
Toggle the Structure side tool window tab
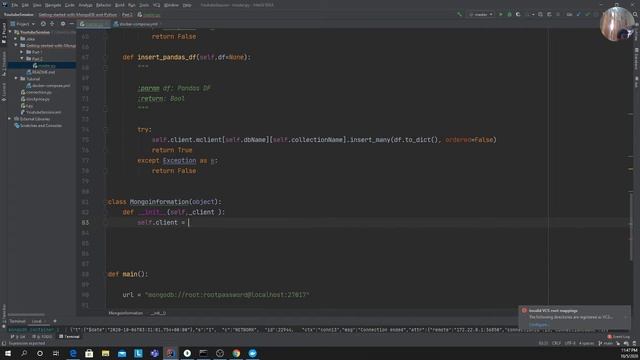[4, 64]
